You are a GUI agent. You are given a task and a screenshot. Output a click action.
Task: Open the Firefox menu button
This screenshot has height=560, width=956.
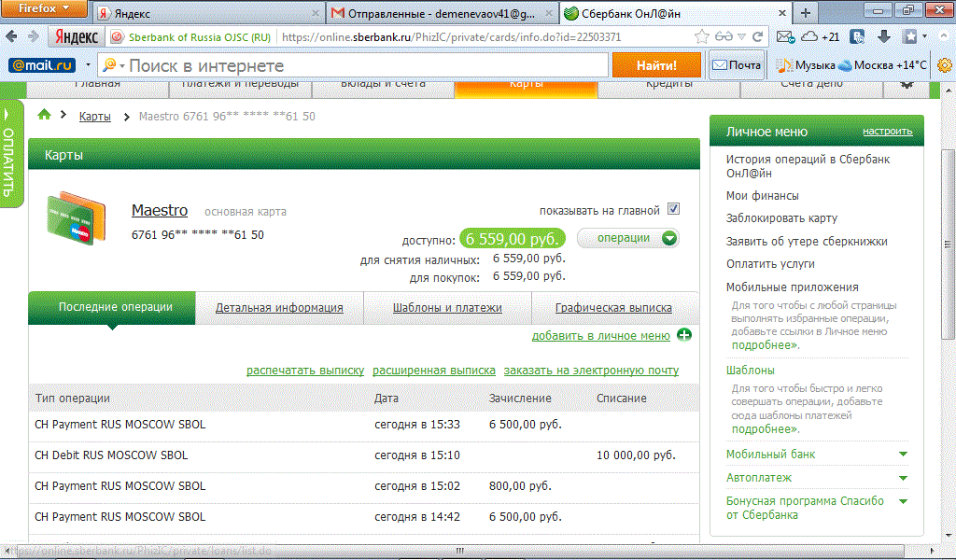[x=44, y=8]
